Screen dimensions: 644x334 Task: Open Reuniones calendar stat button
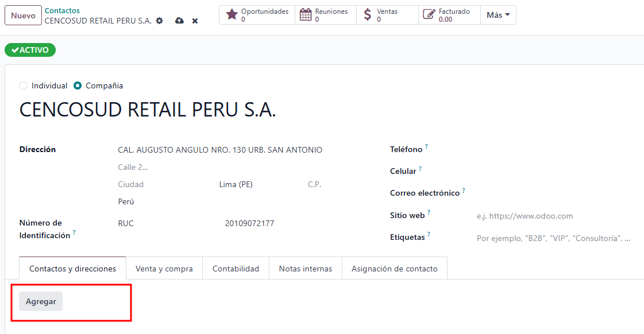pos(326,15)
